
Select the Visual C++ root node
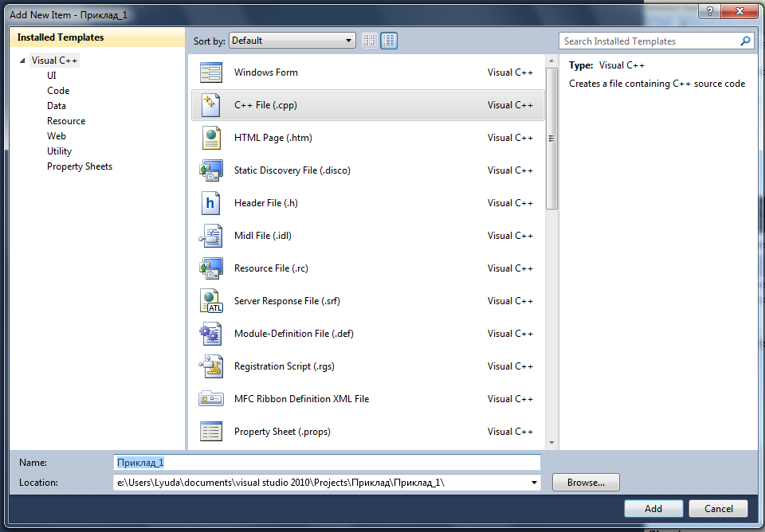[55, 61]
